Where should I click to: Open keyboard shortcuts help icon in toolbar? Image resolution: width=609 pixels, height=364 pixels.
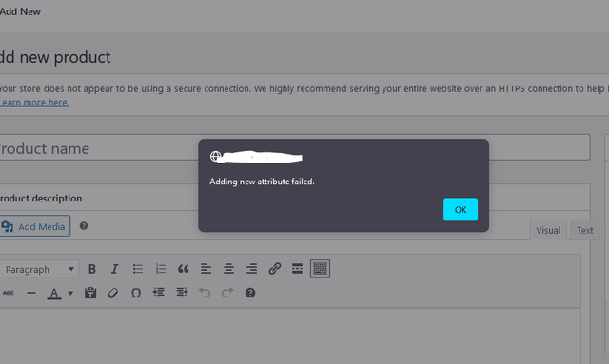click(250, 293)
